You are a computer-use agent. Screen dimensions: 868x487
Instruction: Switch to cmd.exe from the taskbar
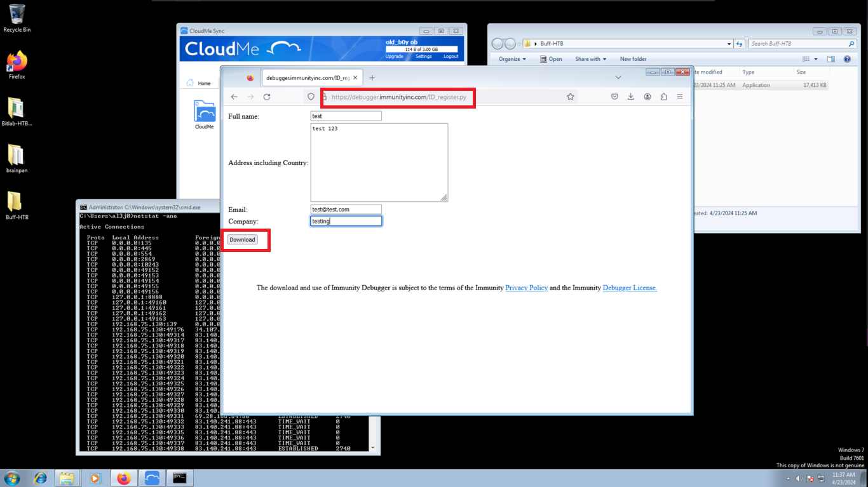pos(180,478)
